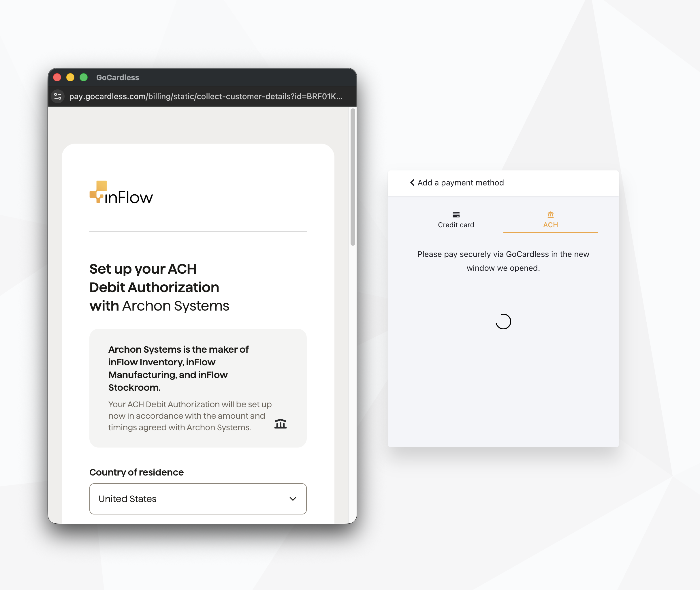Click the Set up your ACH Debit Authorization heading
Image resolution: width=700 pixels, height=590 pixels.
click(159, 287)
